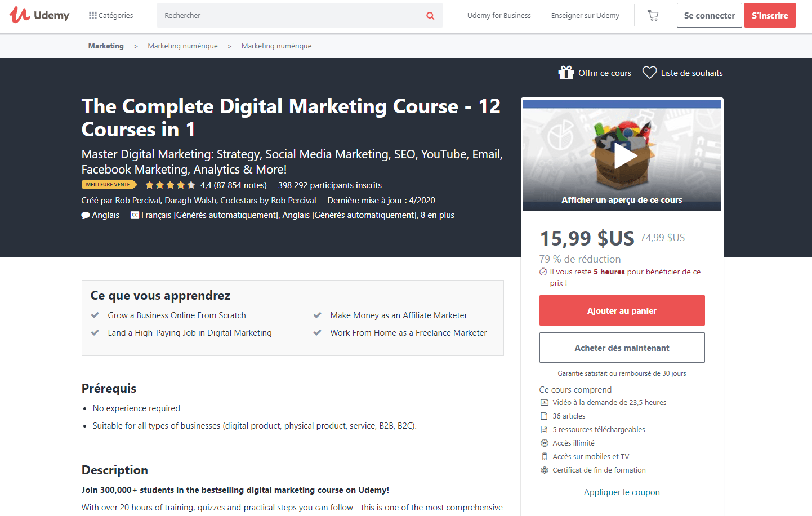
Task: Add course with Ajouter au panier
Action: [622, 310]
